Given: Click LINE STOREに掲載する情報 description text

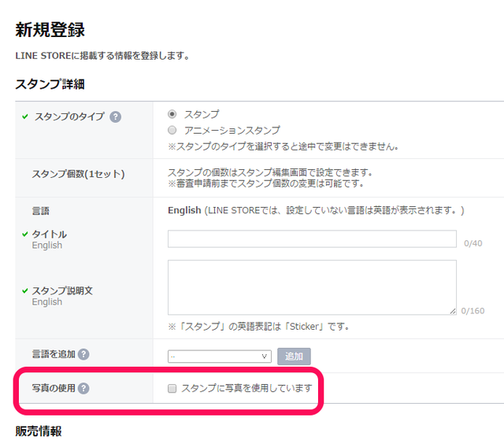Looking at the screenshot, I should (102, 56).
